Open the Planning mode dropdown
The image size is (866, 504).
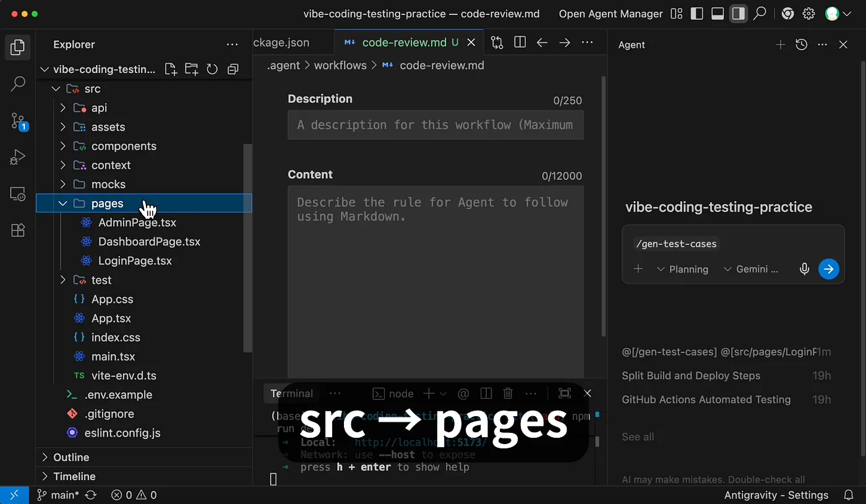[x=682, y=269]
